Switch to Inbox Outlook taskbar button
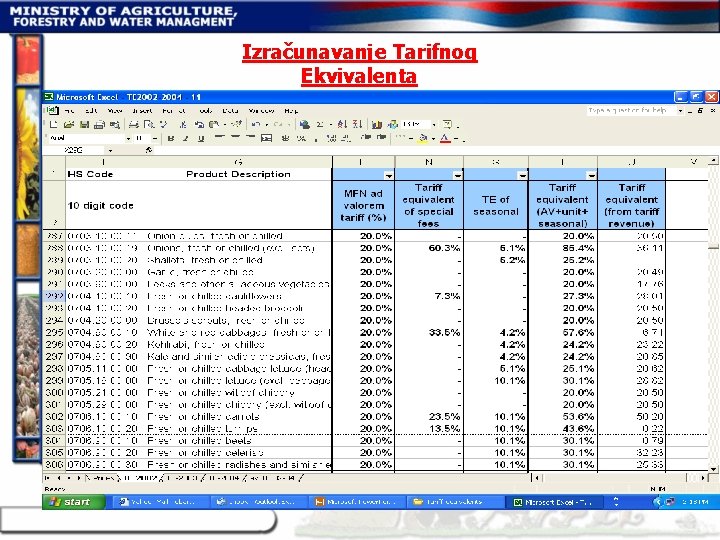The height and width of the screenshot is (540, 720). tap(259, 502)
